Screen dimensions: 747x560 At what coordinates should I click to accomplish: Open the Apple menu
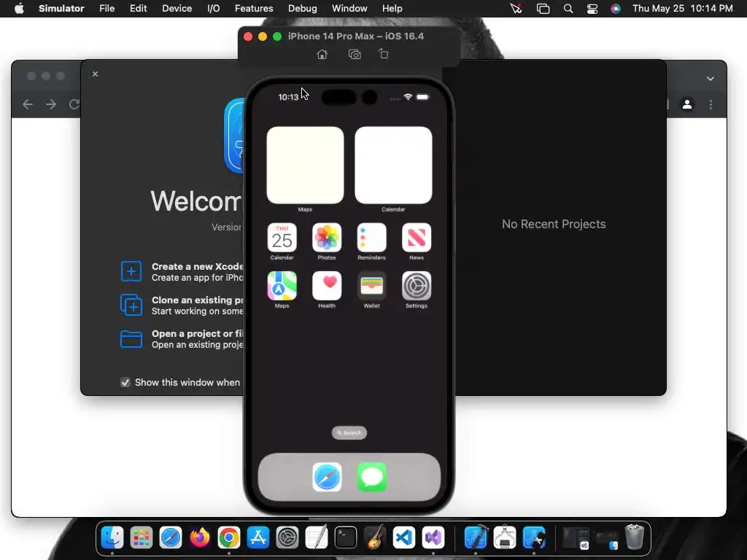coord(19,9)
